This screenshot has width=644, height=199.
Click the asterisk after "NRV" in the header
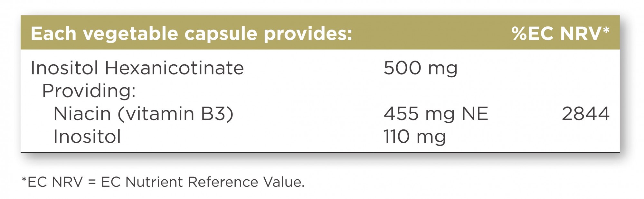point(606,30)
